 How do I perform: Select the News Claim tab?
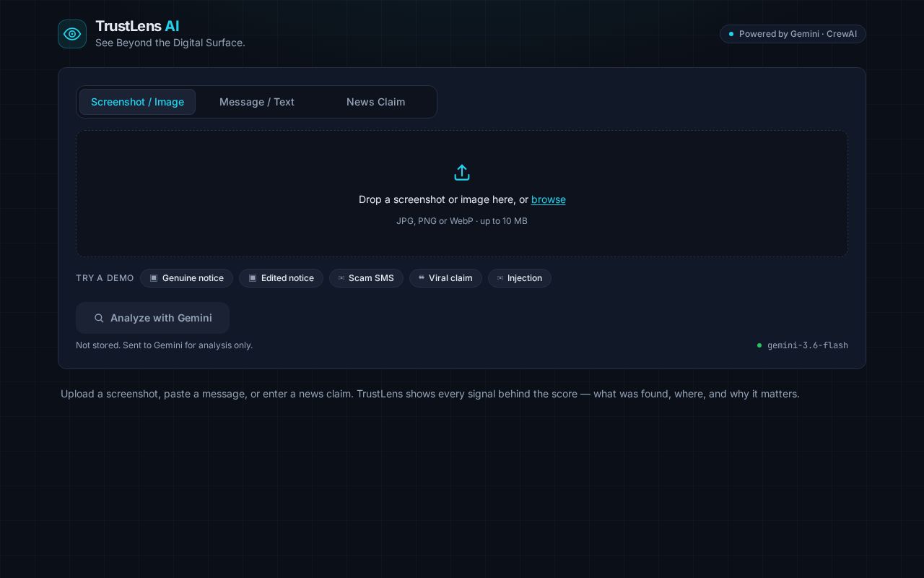pos(375,102)
